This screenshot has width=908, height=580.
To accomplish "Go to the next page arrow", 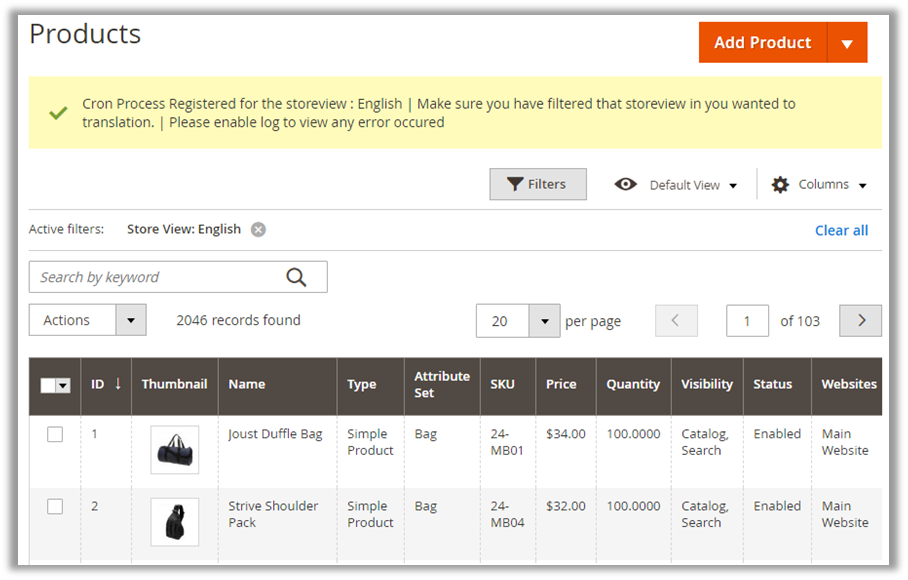I will tap(861, 321).
